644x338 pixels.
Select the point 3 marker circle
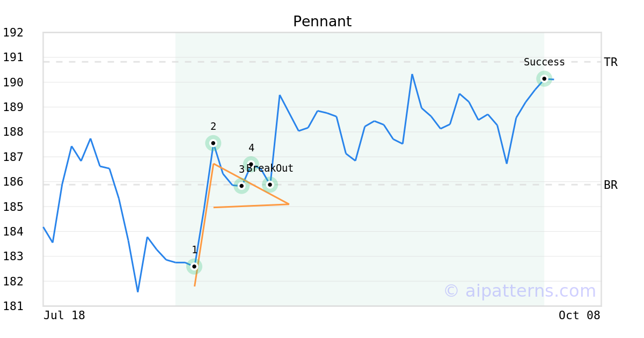tap(241, 186)
